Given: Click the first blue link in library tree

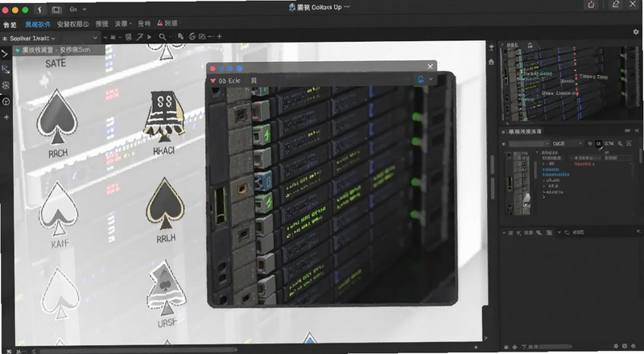Looking at the screenshot, I should coord(551,169).
